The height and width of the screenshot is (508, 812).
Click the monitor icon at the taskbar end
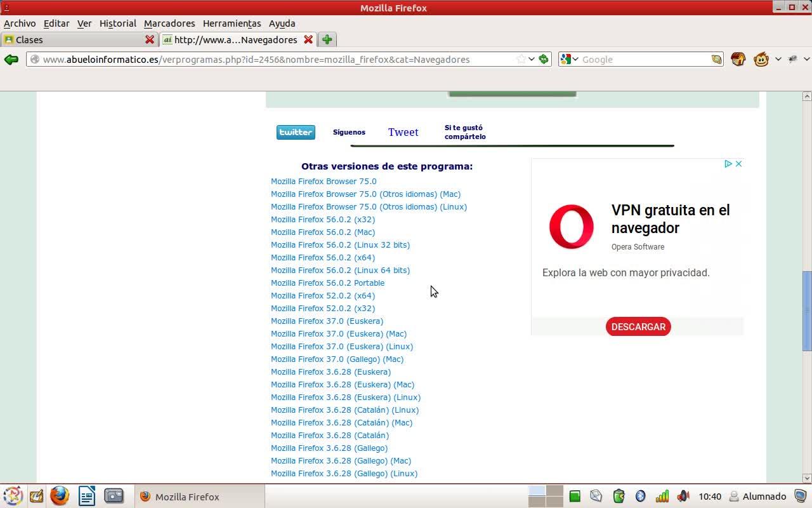(x=801, y=497)
